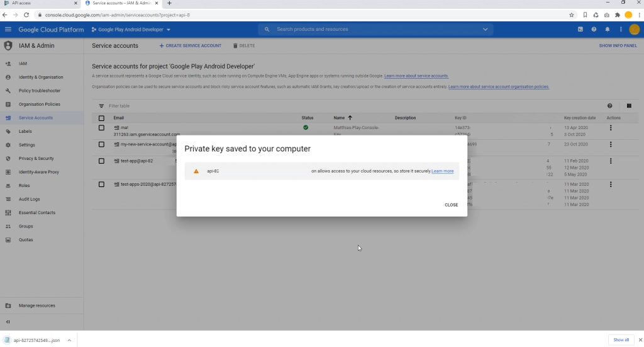Open table help icon

click(609, 106)
